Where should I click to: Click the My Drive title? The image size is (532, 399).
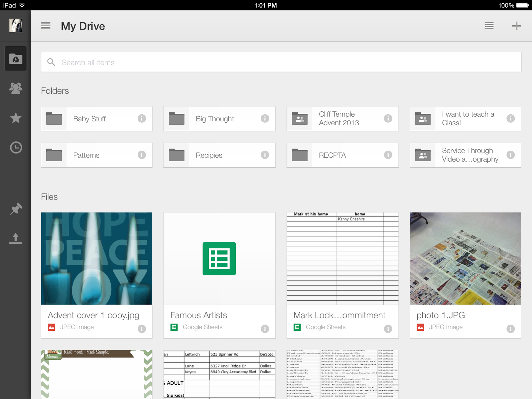83,26
